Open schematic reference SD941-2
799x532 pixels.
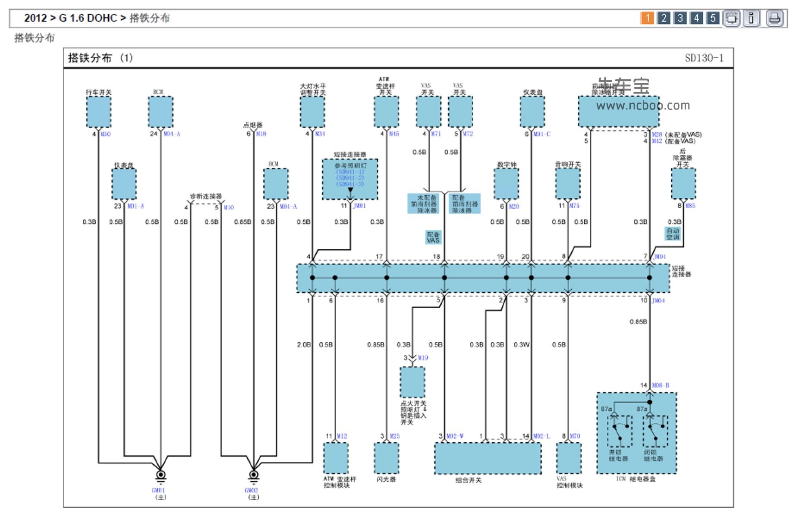pyautogui.click(x=350, y=178)
